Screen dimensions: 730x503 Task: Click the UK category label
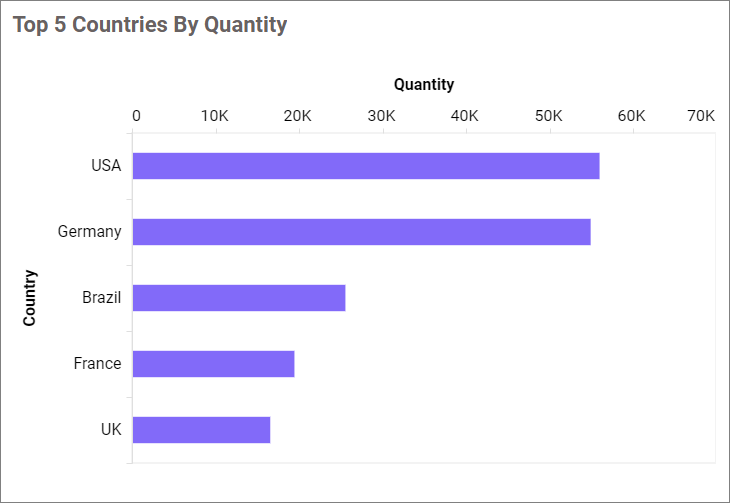click(111, 430)
